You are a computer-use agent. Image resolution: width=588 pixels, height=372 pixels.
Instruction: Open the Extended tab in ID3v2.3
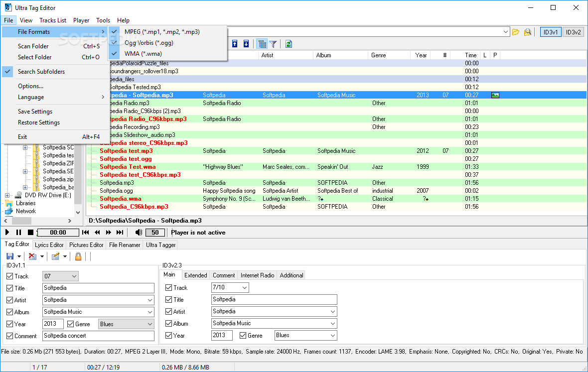pyautogui.click(x=195, y=275)
